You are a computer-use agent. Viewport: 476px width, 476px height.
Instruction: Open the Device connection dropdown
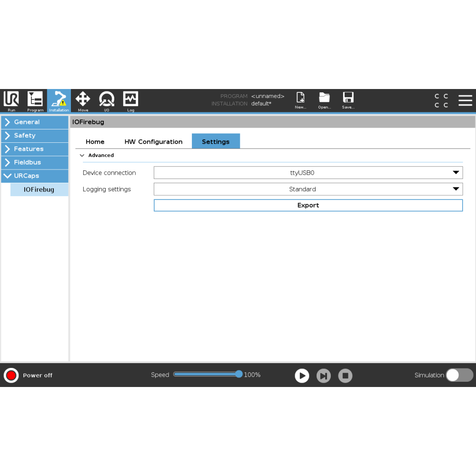click(x=308, y=173)
